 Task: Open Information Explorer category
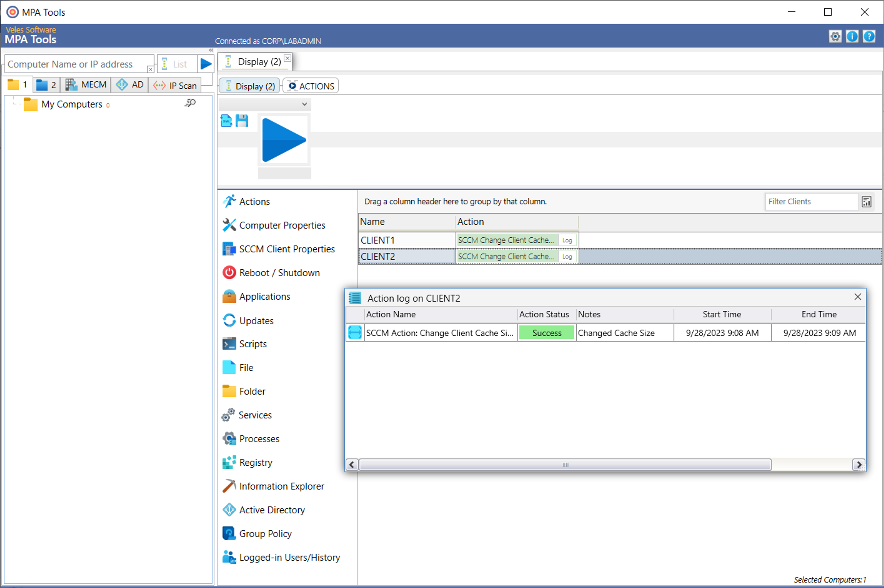(273, 486)
